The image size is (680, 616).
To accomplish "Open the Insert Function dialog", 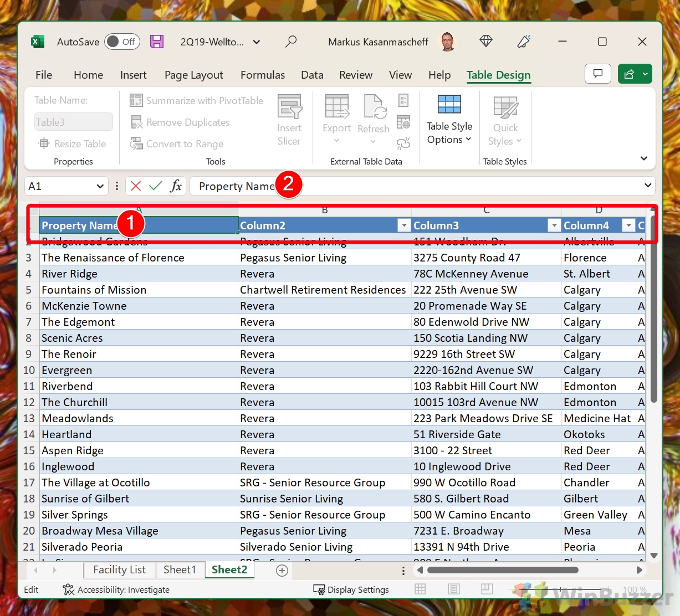I will point(176,186).
